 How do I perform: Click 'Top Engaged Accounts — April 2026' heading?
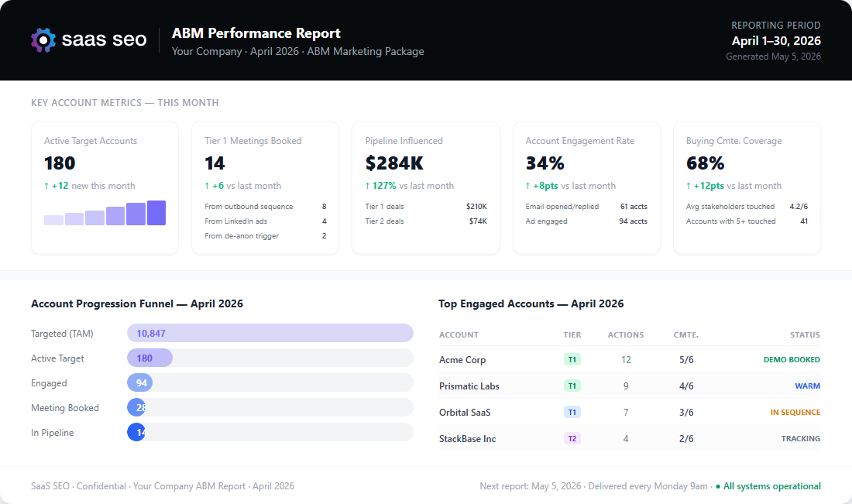pyautogui.click(x=531, y=303)
